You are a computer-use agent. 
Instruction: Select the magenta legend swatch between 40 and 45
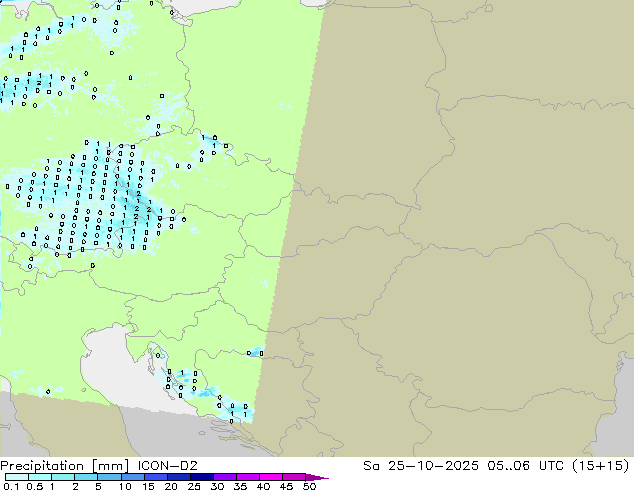tap(271, 477)
